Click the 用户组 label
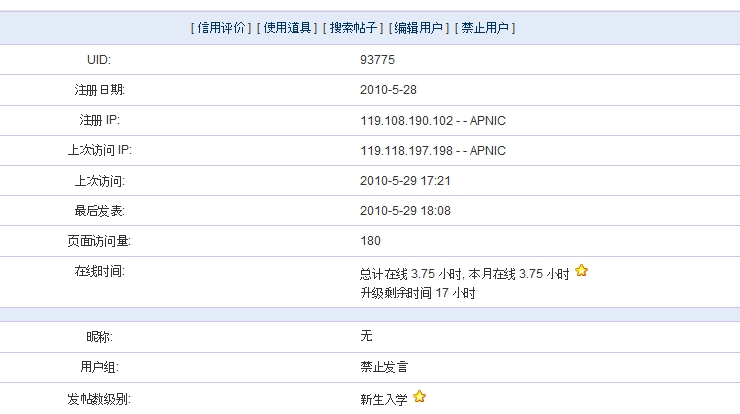The height and width of the screenshot is (414, 740). (x=99, y=367)
